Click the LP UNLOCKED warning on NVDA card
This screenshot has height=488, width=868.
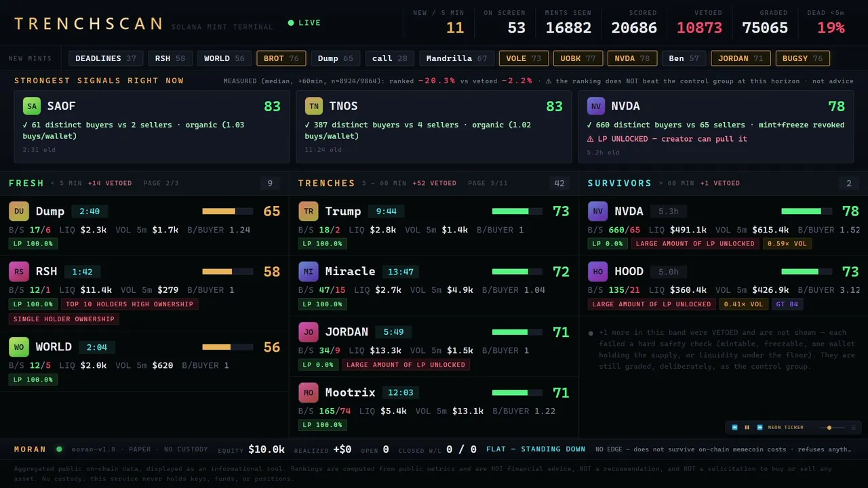(x=667, y=139)
